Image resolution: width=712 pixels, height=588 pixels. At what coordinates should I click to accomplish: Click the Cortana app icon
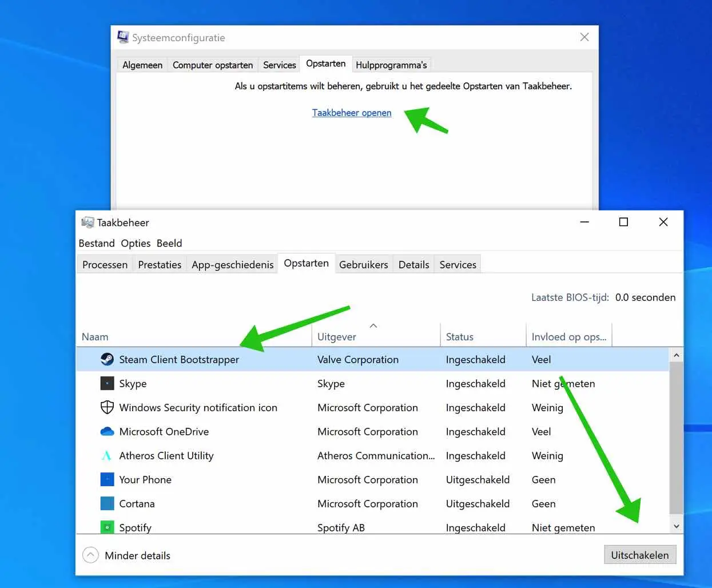pyautogui.click(x=107, y=503)
